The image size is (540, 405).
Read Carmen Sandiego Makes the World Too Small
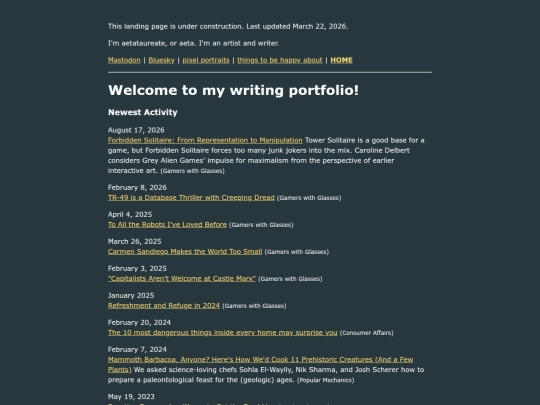pos(185,252)
